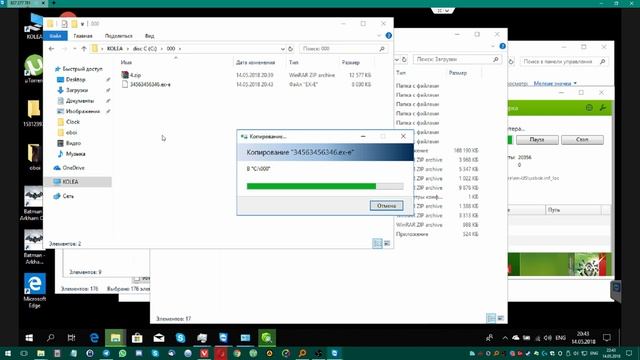Click the ENG language indicator
The image size is (640, 360).
click(560, 338)
